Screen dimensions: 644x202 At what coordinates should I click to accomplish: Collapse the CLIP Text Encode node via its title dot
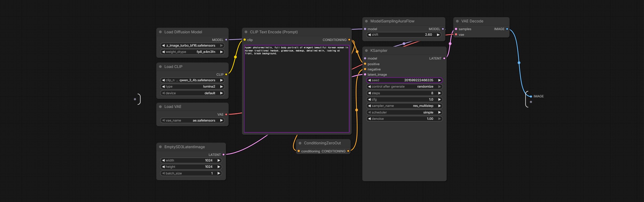coord(246,32)
